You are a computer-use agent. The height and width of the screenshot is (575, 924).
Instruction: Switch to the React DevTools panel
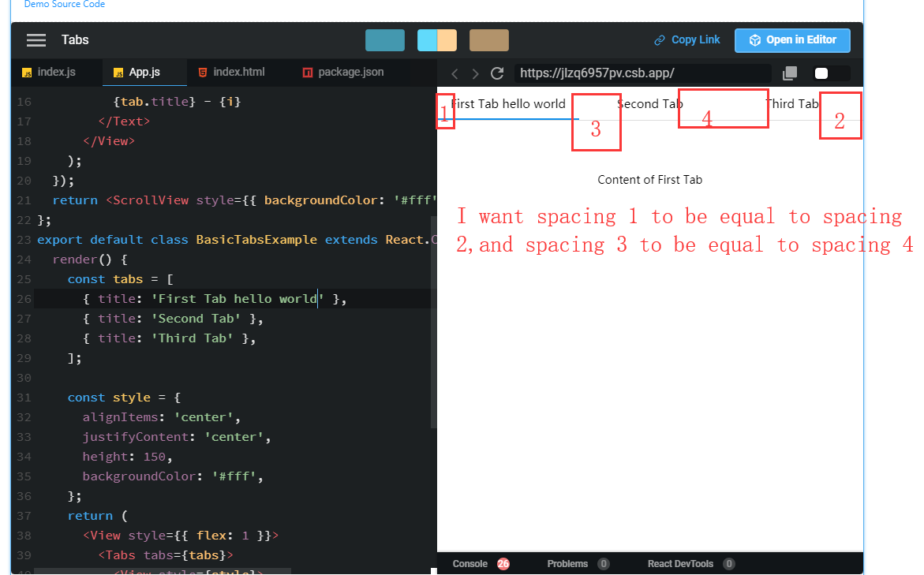[x=682, y=563]
